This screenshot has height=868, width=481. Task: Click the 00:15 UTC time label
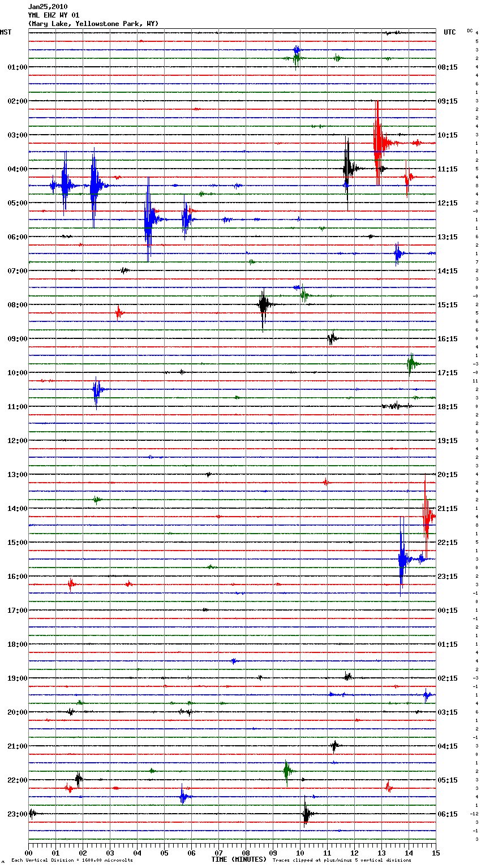click(448, 611)
